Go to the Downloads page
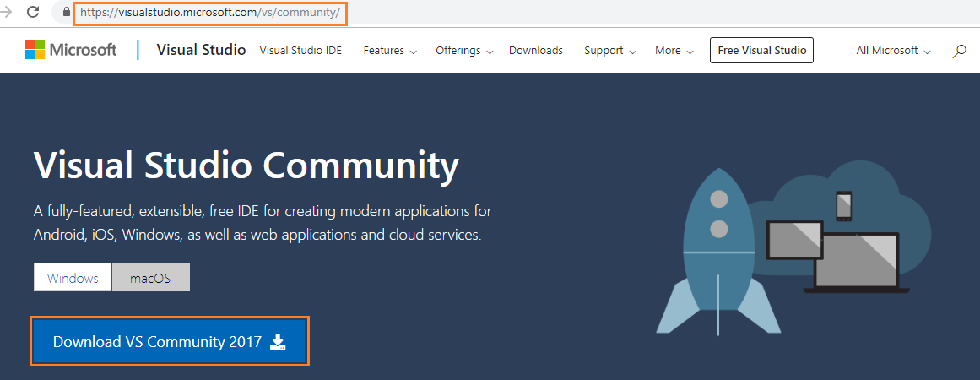Image resolution: width=980 pixels, height=380 pixels. pyautogui.click(x=536, y=51)
